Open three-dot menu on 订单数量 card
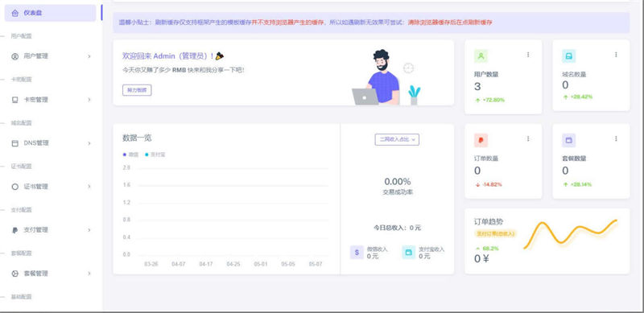This screenshot has height=313, width=644. (x=528, y=139)
